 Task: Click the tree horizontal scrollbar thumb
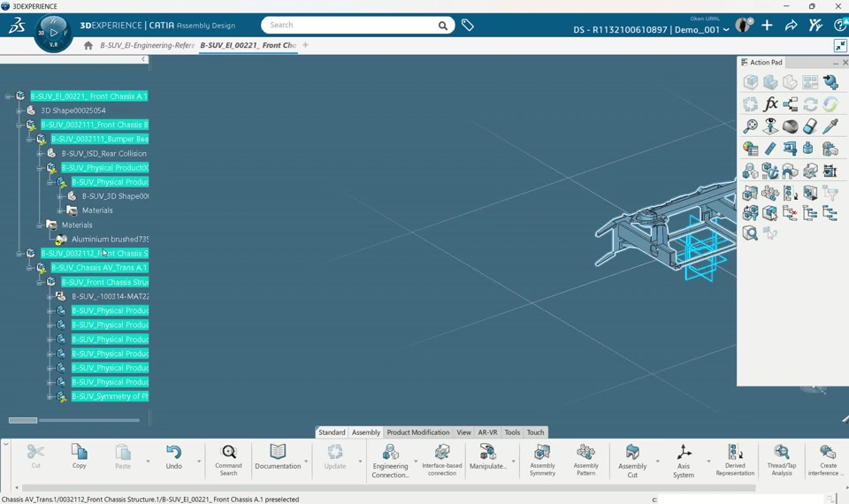(x=23, y=420)
